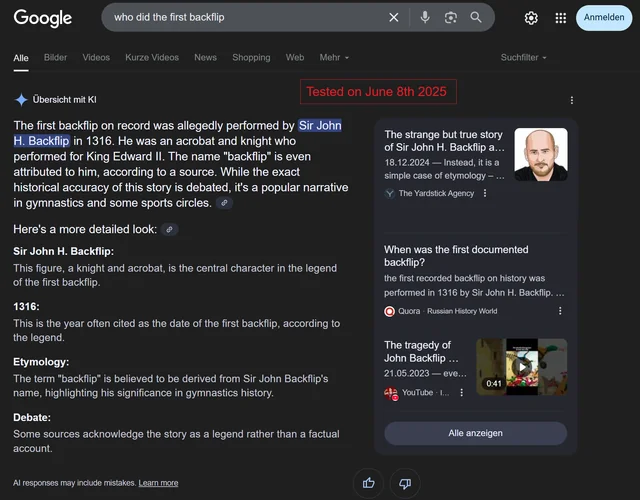Open the Suchfilter dropdown
640x500 pixels.
pos(523,57)
